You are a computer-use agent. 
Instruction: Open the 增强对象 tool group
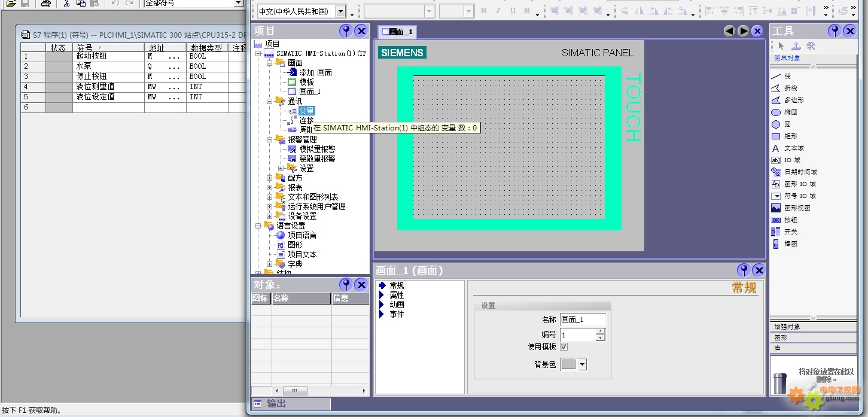(x=814, y=327)
